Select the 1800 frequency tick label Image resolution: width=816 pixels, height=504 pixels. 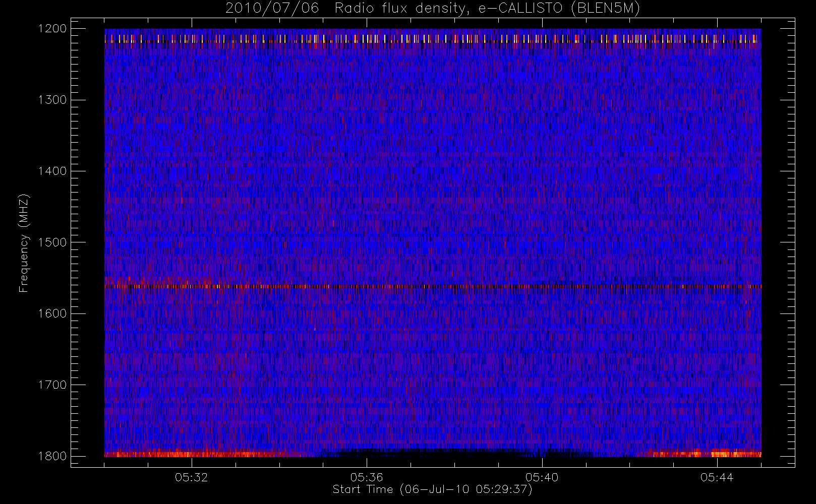point(52,456)
